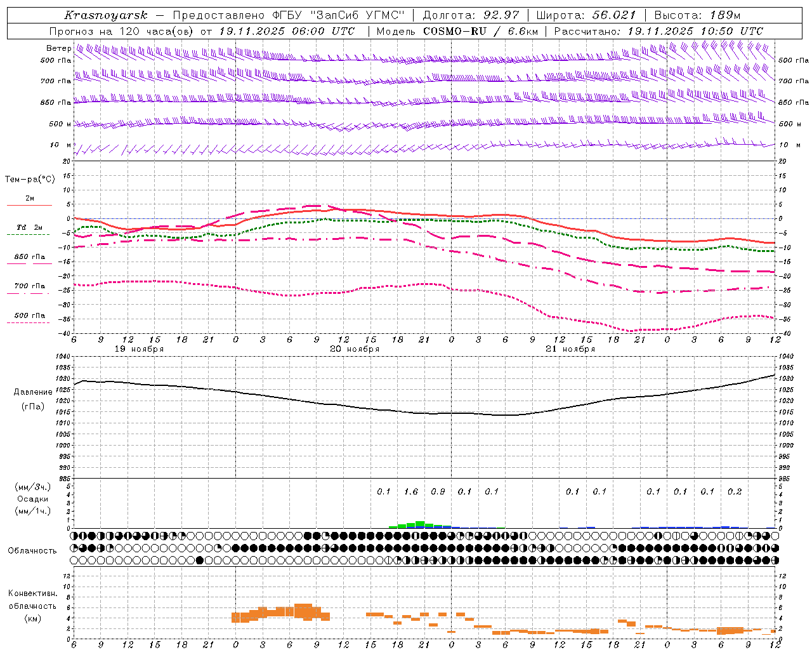Click the 0.2 precipitation amount
This screenshot has width=812, height=650.
(x=735, y=491)
